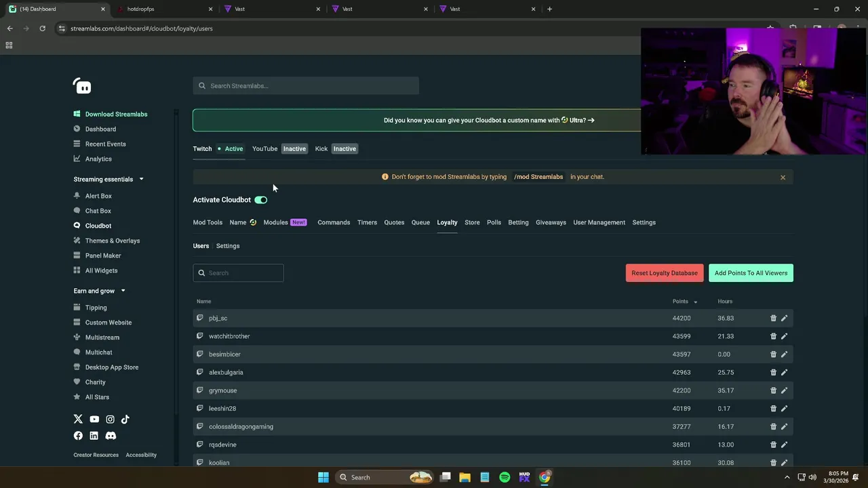The height and width of the screenshot is (488, 868).
Task: Reload the page with browser refresh icon
Action: point(42,28)
